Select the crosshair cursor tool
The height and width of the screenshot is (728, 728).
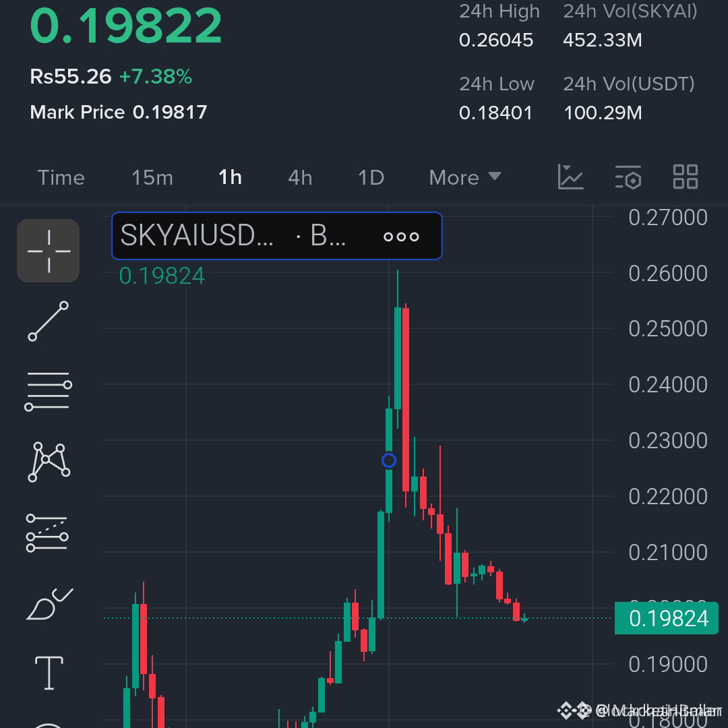[49, 251]
